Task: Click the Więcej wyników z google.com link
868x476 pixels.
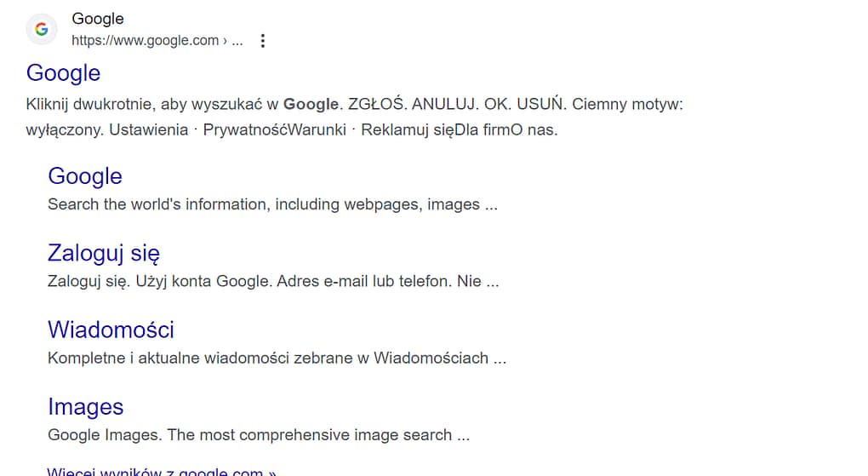Action: tap(162, 472)
